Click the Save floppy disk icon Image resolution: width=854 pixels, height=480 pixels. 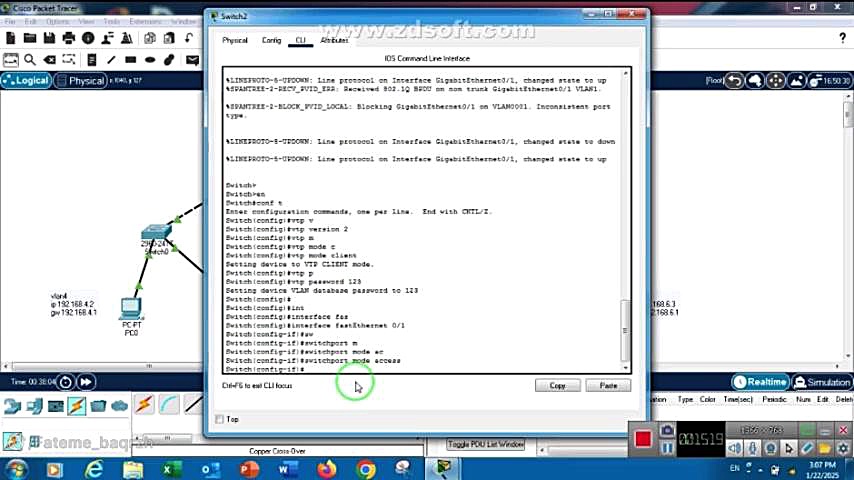pos(49,38)
